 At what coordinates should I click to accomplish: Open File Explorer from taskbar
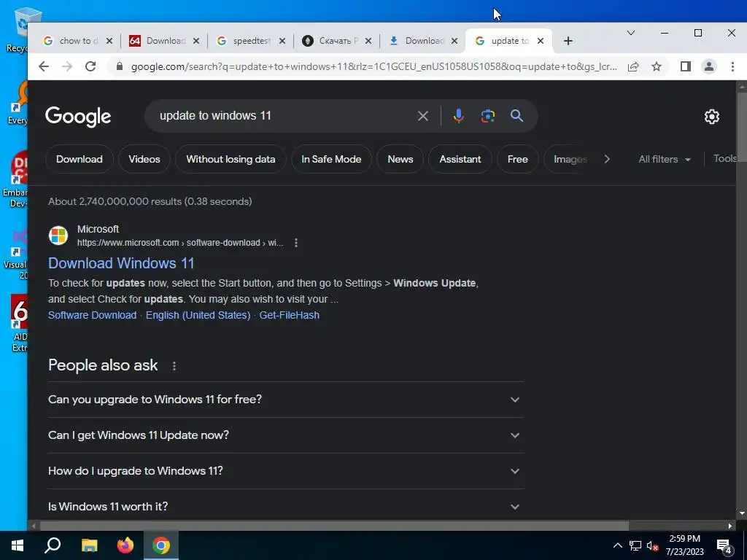(x=89, y=545)
